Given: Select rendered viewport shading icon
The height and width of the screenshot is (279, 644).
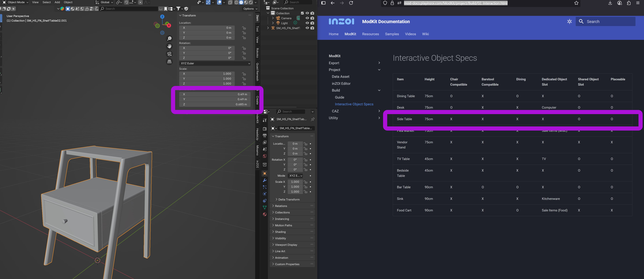Looking at the screenshot, I should (x=251, y=2).
